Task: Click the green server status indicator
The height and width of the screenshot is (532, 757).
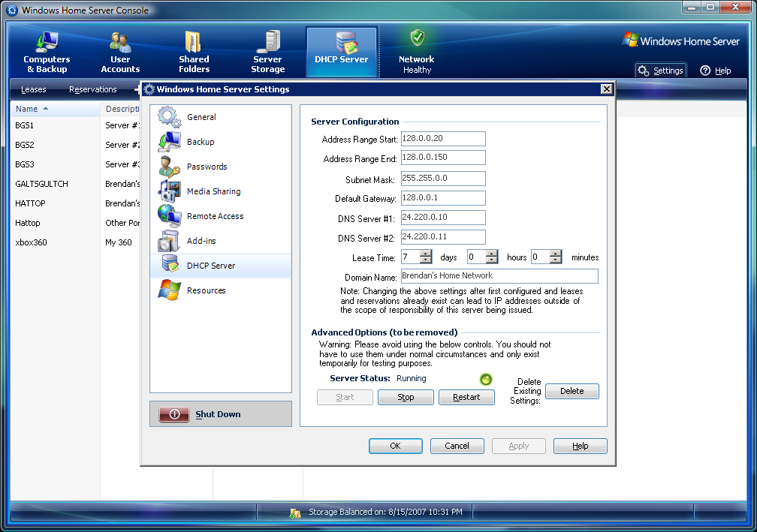Action: click(486, 379)
